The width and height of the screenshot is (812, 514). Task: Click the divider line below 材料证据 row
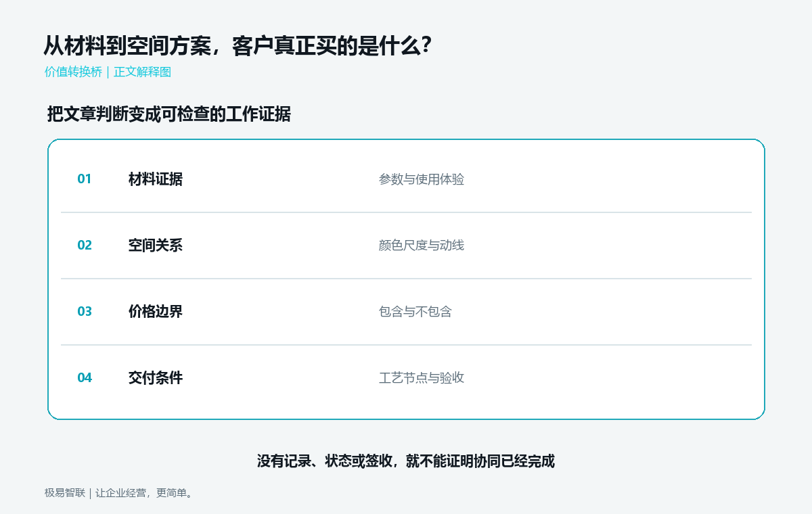pyautogui.click(x=406, y=212)
